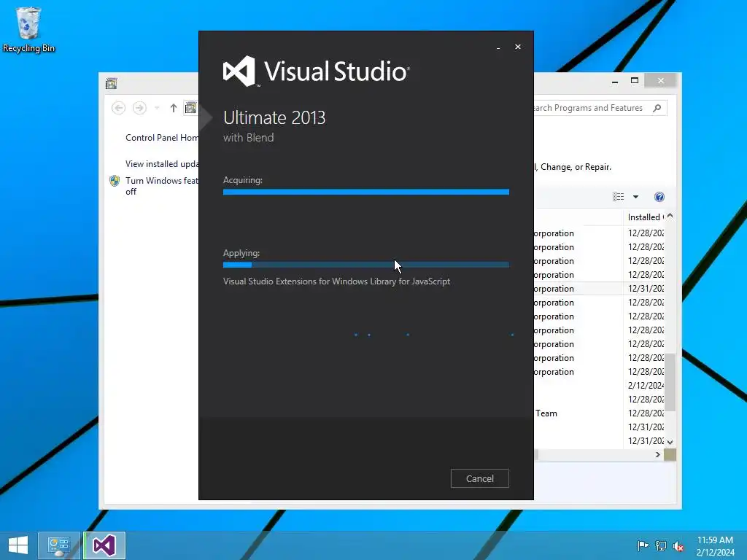
Task: Minimize the Visual Studio installer window
Action: (498, 47)
